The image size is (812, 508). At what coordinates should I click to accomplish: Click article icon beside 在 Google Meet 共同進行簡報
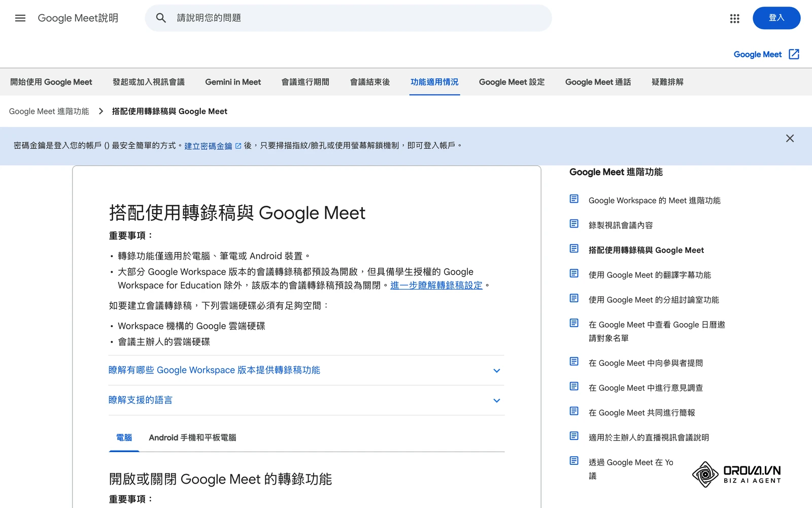[574, 411]
